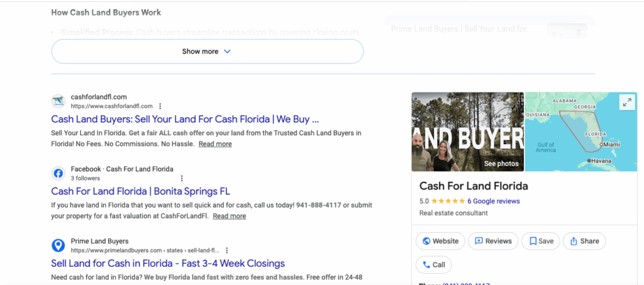Open Sell Land for Cash in Florida result
Screen dimensions: 644x285
pyautogui.click(x=168, y=263)
